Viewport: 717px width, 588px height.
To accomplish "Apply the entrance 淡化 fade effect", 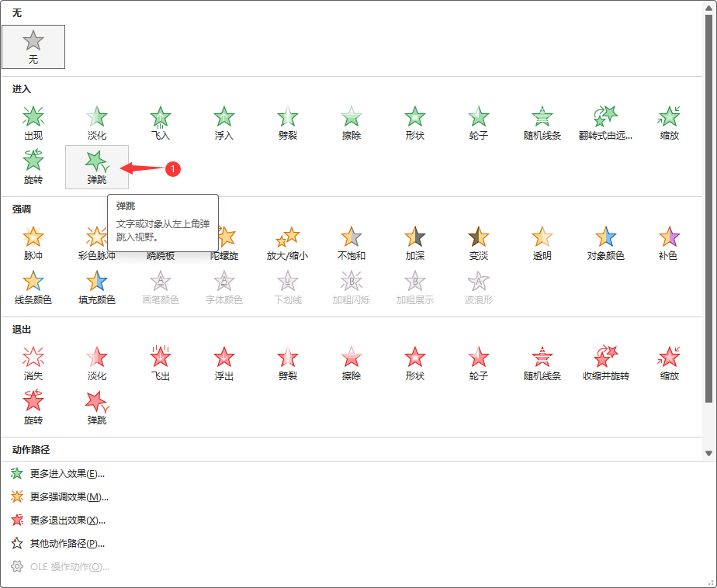I will point(97,123).
